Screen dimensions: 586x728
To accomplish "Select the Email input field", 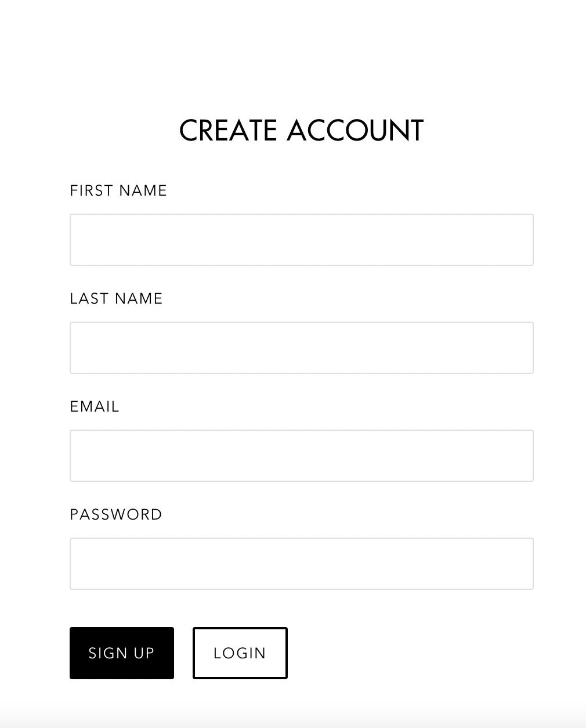I will point(301,456).
